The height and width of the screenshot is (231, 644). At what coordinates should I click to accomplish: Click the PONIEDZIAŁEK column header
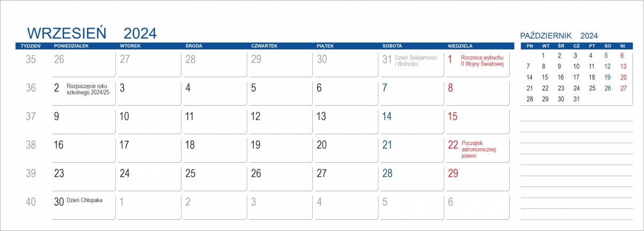point(71,46)
